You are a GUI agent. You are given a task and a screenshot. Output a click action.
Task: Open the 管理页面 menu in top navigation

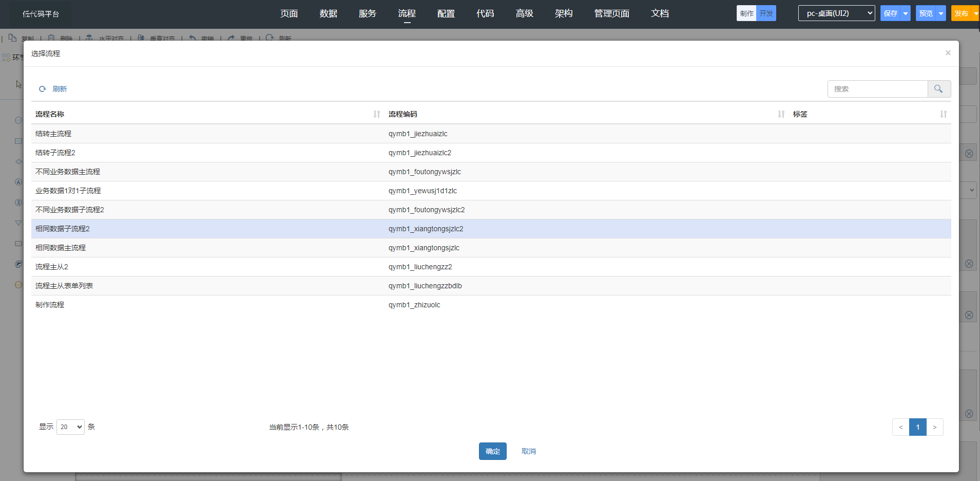[611, 13]
